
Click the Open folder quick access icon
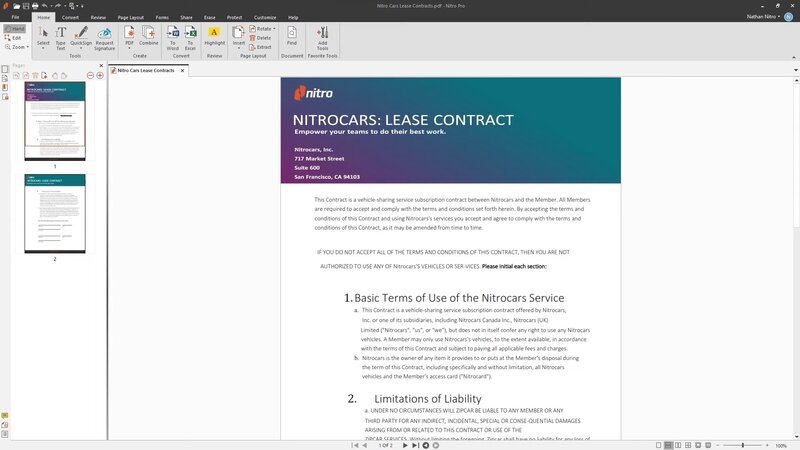[x=17, y=6]
